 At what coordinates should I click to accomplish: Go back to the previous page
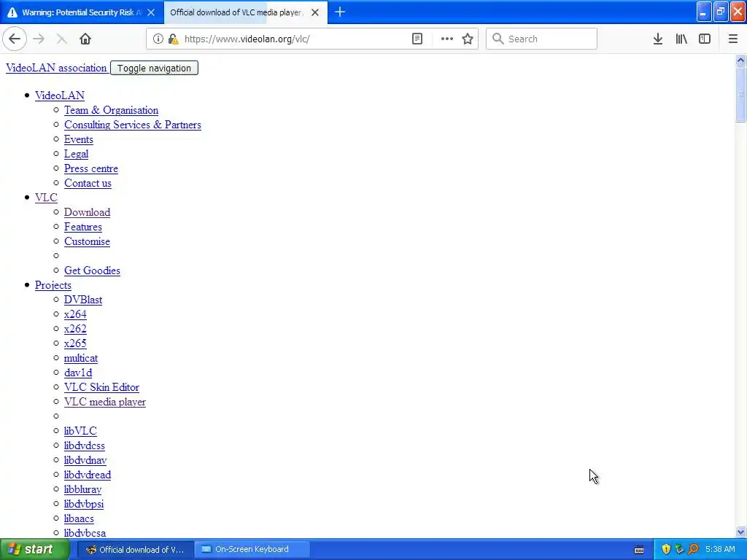coord(15,39)
